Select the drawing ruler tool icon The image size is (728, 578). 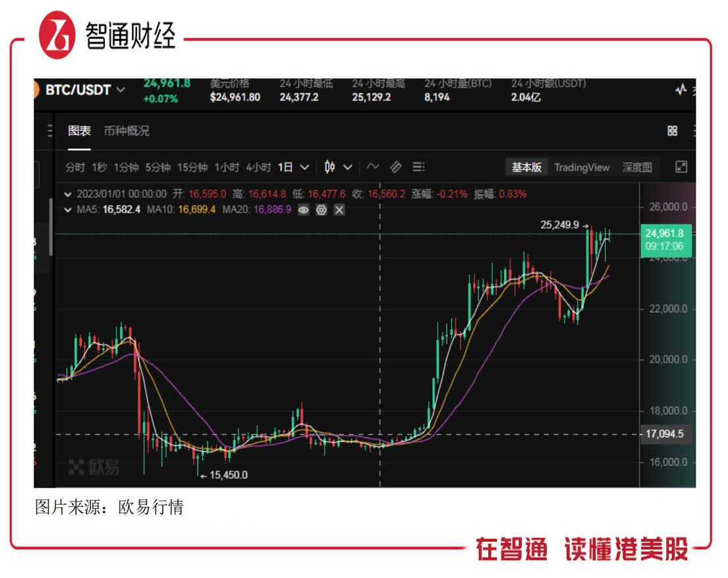pos(395,167)
